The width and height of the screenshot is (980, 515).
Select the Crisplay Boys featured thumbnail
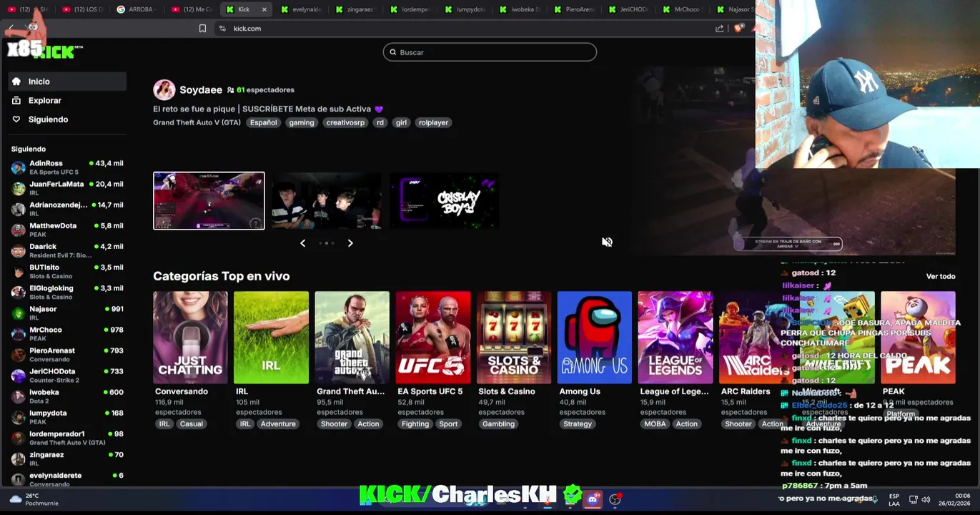[x=445, y=201]
